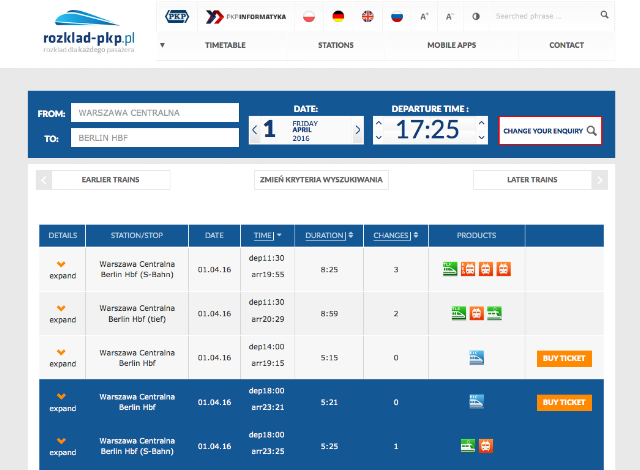Open the PKP Informatyka logo link
This screenshot has width=640, height=470.
tap(246, 17)
